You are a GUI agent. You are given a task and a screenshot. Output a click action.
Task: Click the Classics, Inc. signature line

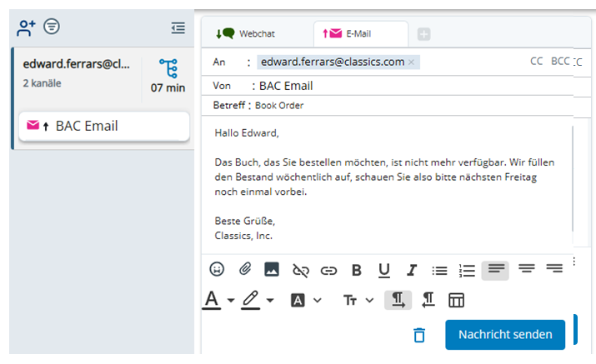coord(243,236)
